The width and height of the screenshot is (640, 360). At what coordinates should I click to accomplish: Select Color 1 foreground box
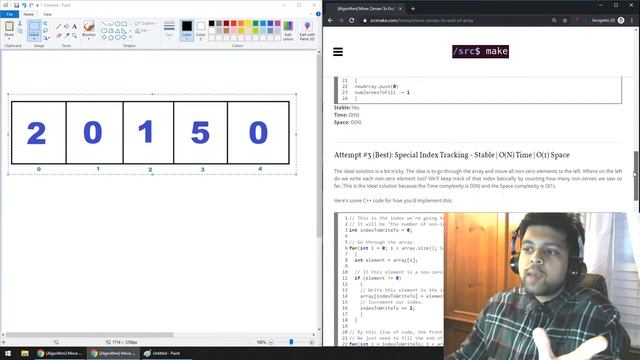pyautogui.click(x=187, y=30)
